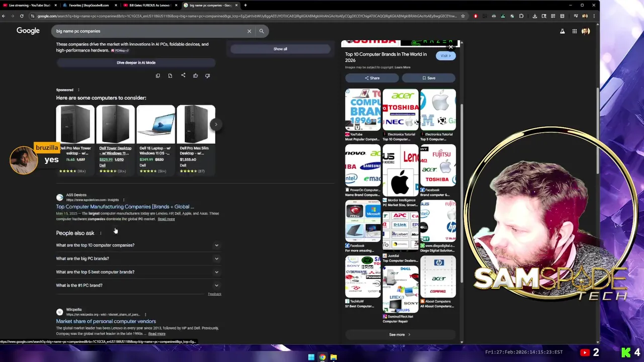Open the About Computers HP Acer Compaq image
This screenshot has height=362, width=644.
438,282
